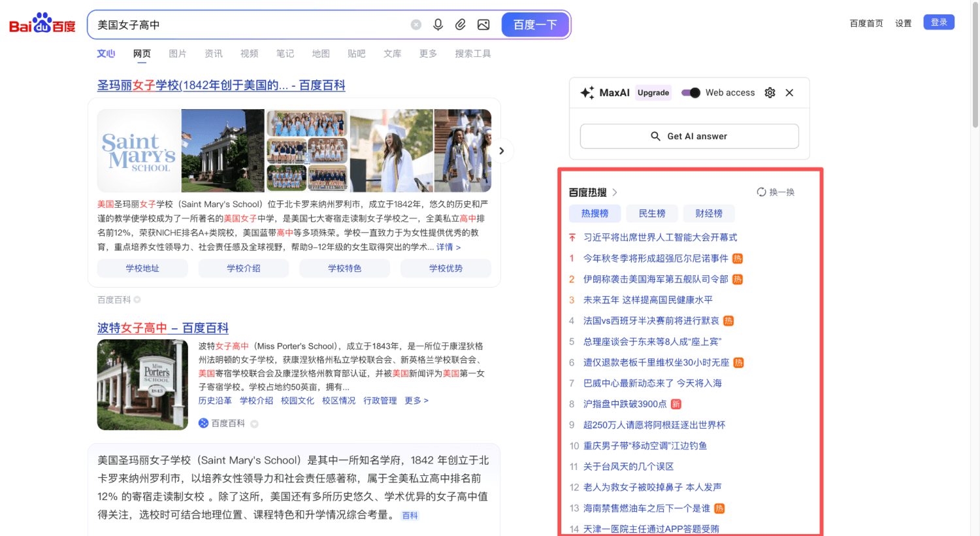Click 学校特色 chip
The height and width of the screenshot is (536, 980).
(344, 269)
